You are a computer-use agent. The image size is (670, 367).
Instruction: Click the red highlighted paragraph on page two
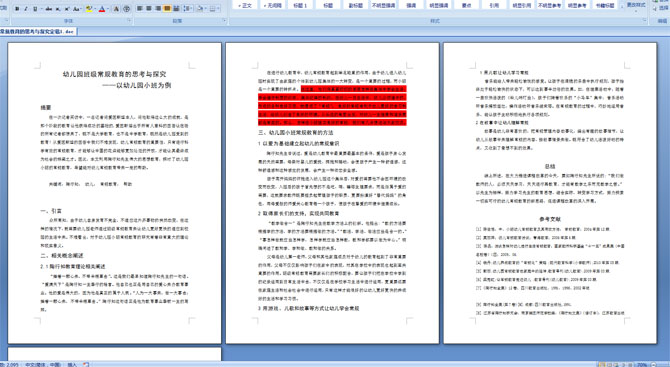coord(332,106)
